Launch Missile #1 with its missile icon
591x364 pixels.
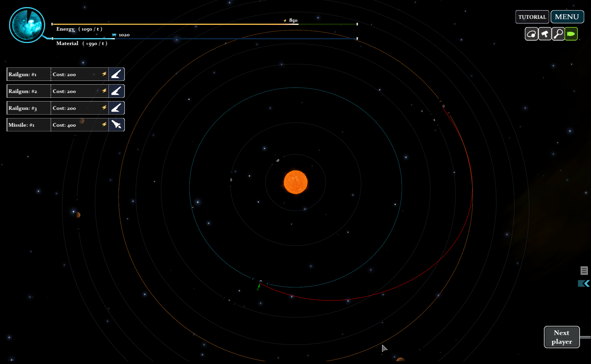[116, 125]
